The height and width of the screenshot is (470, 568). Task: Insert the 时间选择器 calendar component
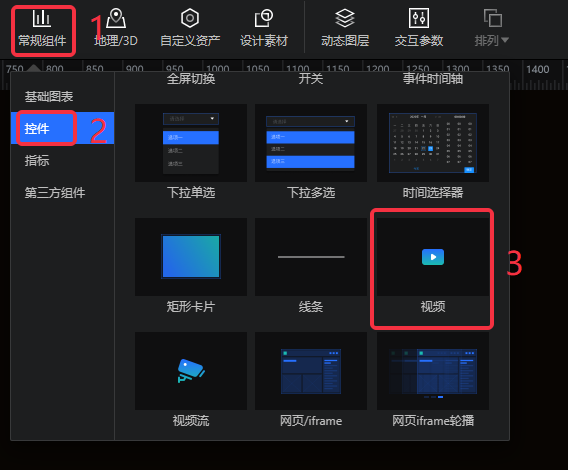pos(433,152)
